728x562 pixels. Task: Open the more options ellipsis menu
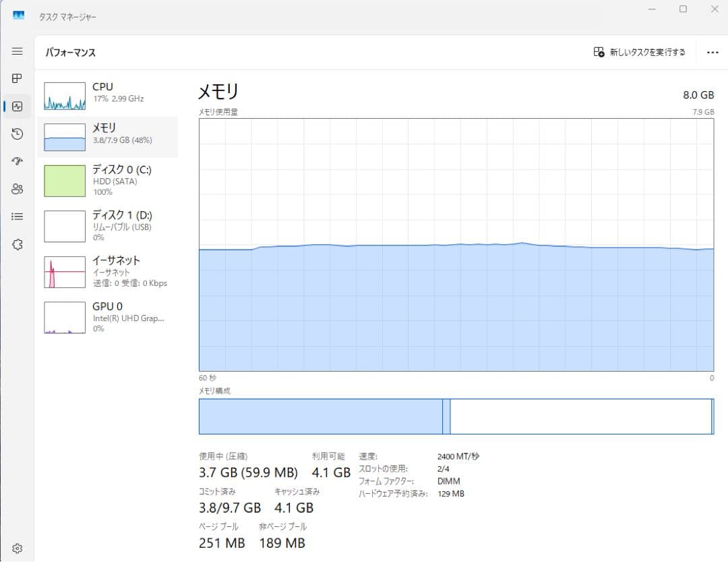[712, 51]
